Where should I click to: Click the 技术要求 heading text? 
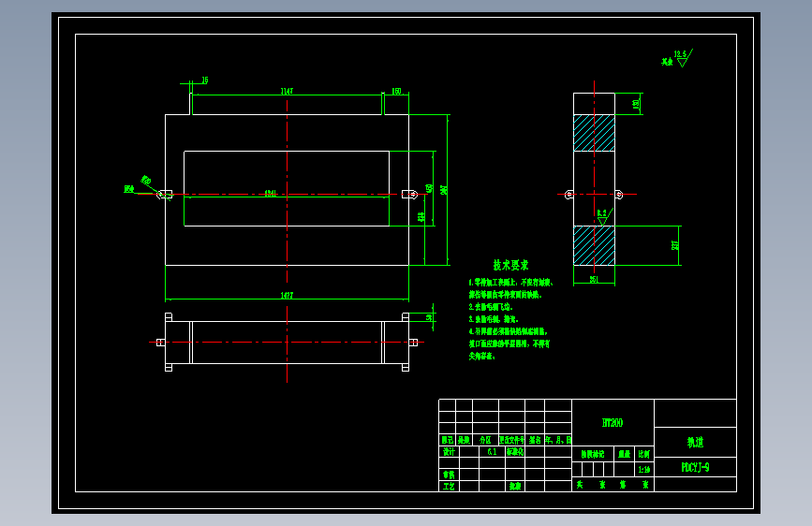[510, 265]
